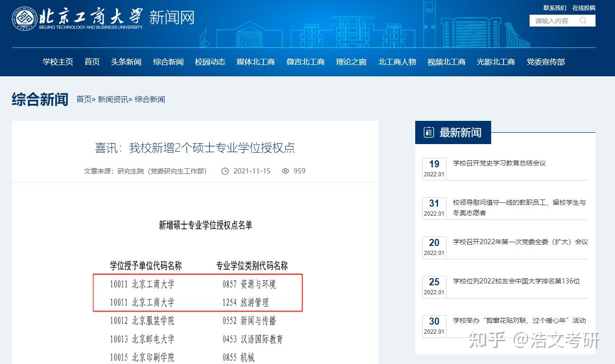Click table cell 0552 新闻与传播
Screen dimensions: 615x364
pyautogui.click(x=249, y=321)
